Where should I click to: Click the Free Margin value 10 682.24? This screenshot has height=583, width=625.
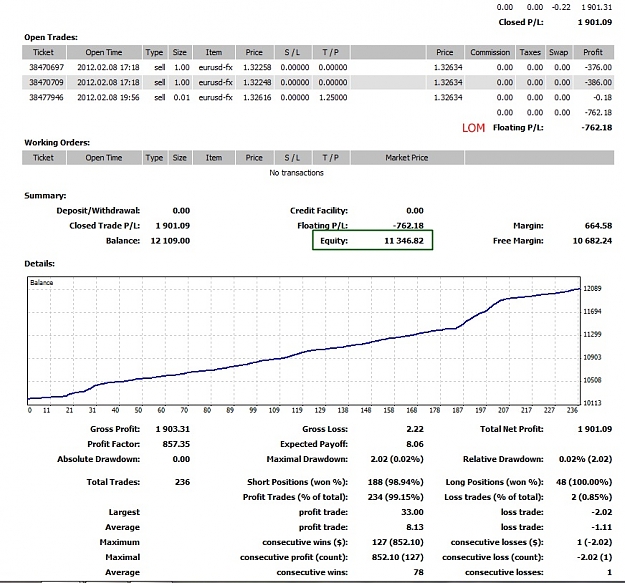[592, 241]
